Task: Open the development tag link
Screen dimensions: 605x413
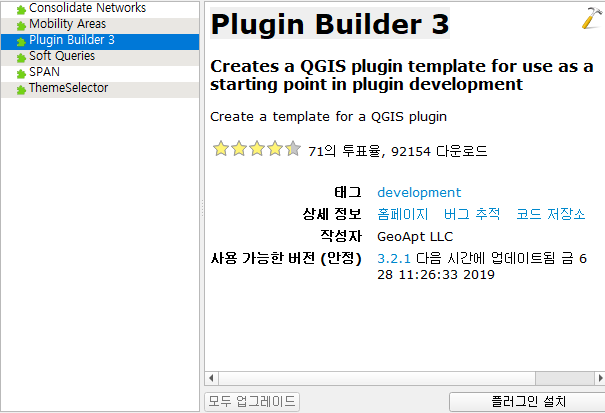Action: pos(419,192)
